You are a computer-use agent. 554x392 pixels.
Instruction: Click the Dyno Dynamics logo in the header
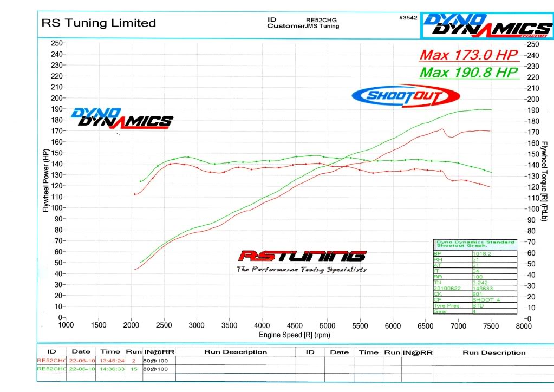[486, 24]
